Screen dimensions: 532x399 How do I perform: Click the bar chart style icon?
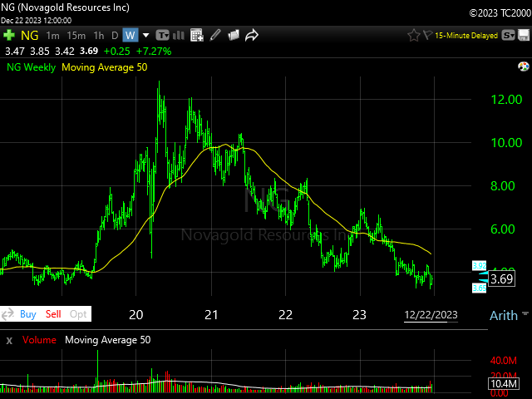point(179,35)
